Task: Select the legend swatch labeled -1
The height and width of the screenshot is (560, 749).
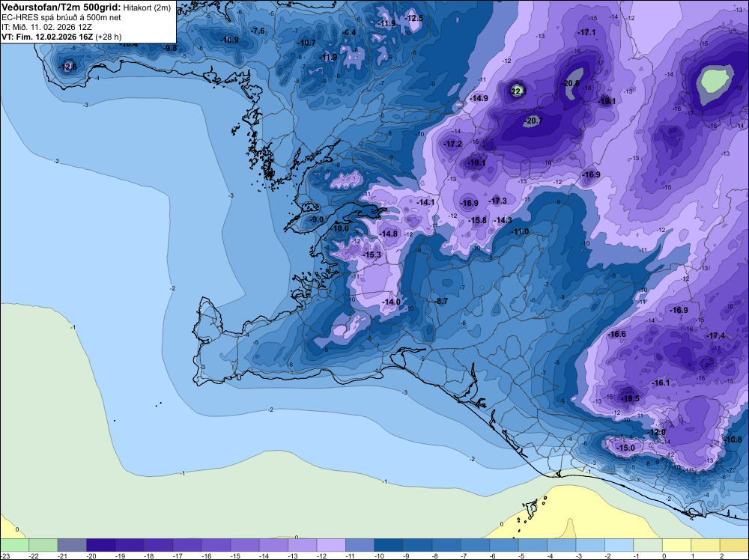Action: (x=648, y=545)
